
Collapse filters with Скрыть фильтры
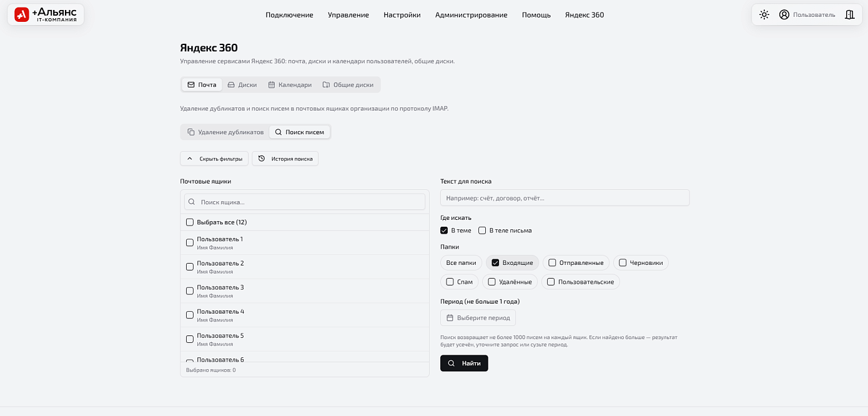214,159
